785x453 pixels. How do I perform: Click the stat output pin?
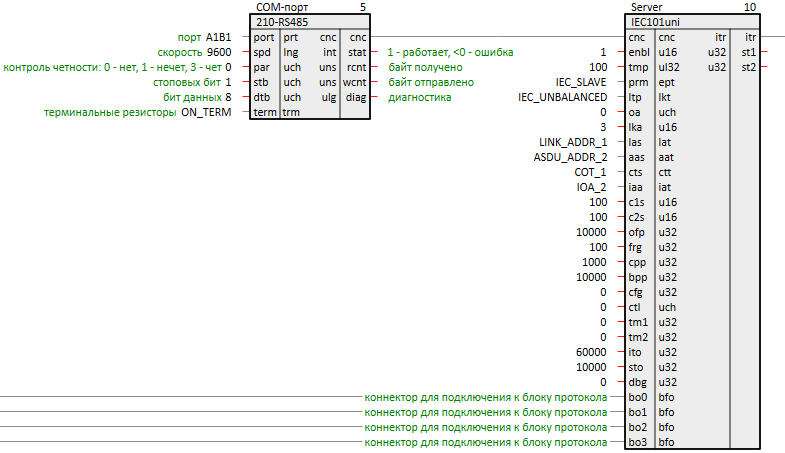[x=355, y=52]
